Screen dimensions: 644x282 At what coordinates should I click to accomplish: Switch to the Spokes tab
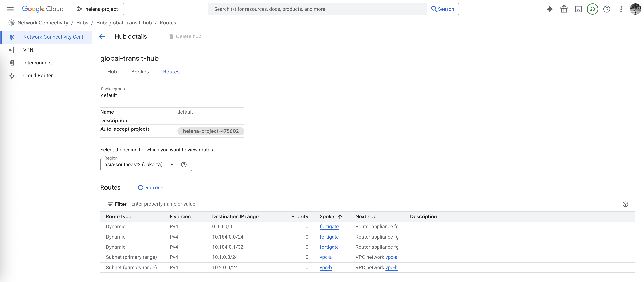pos(140,72)
